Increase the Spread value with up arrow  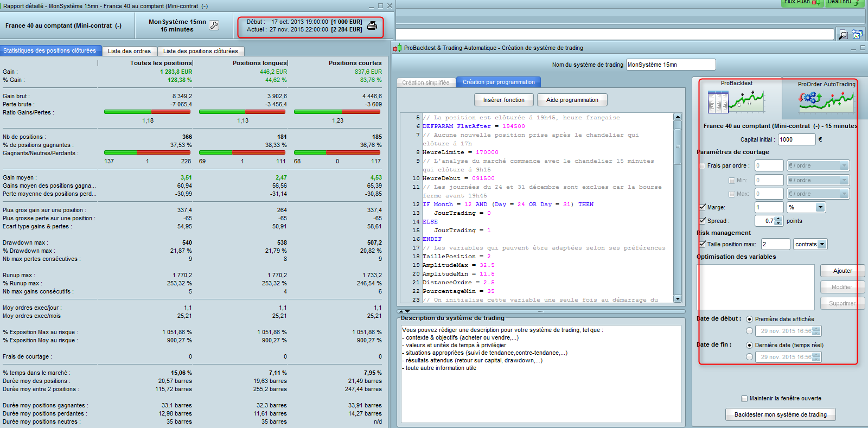[x=779, y=219]
